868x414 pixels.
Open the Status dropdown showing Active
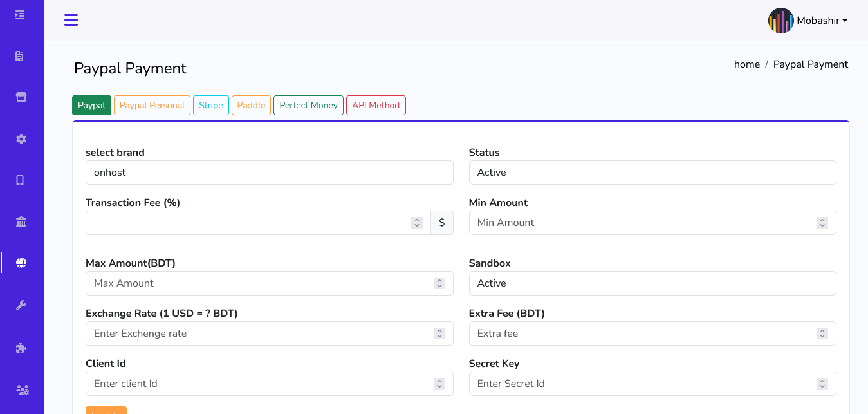point(652,172)
